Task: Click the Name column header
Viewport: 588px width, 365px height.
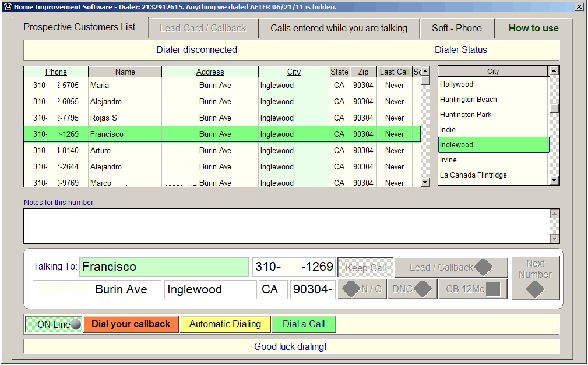Action: pyautogui.click(x=125, y=72)
